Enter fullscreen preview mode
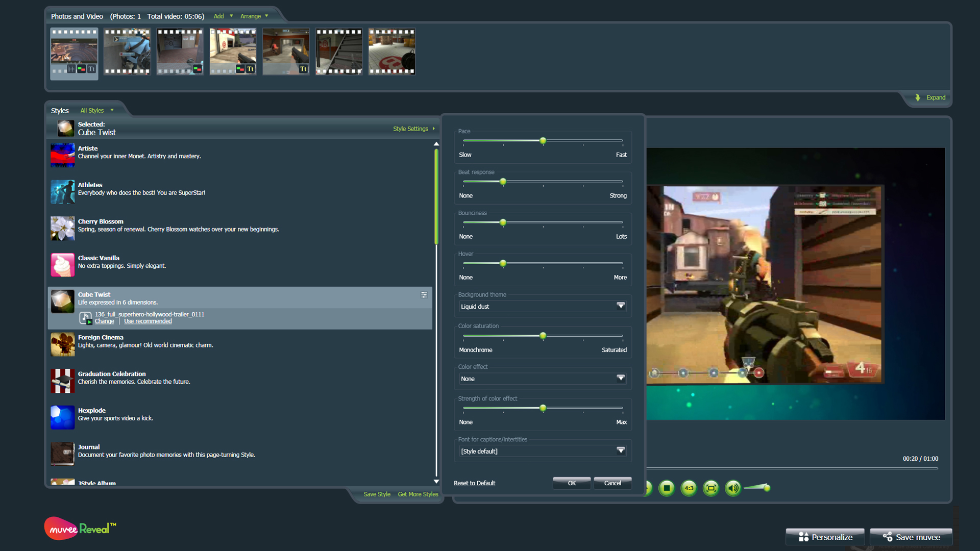 (711, 488)
